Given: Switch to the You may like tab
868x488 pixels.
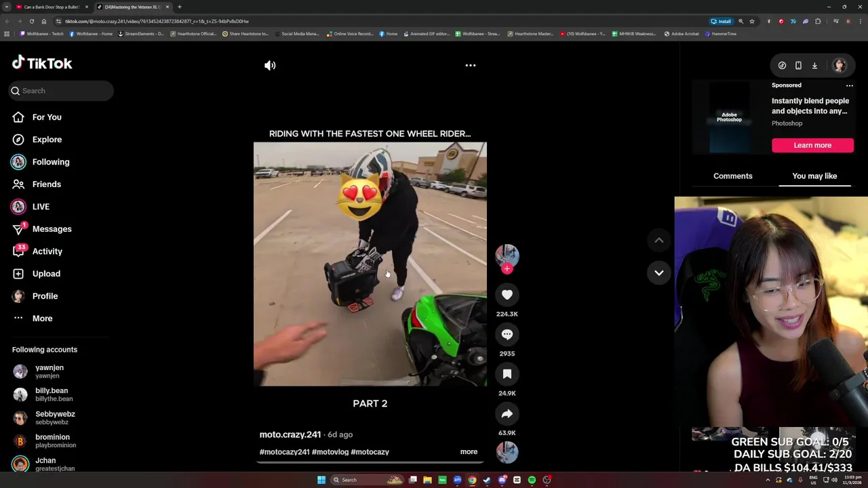Looking at the screenshot, I should coord(814,176).
